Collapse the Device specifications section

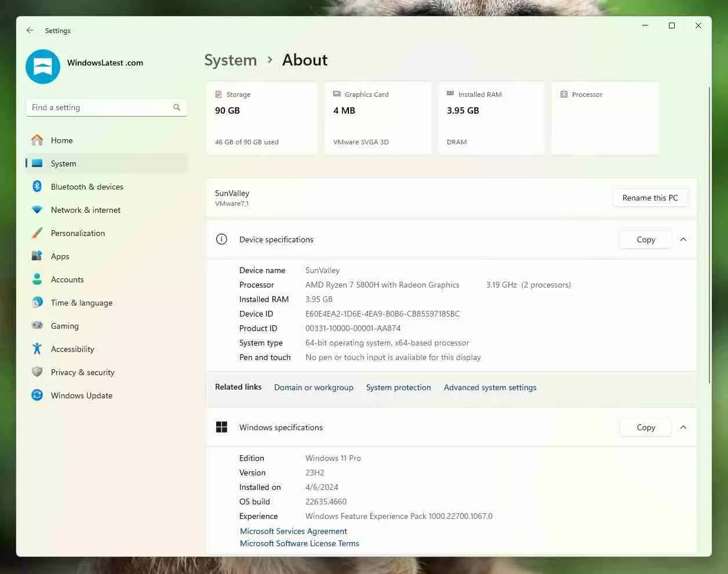coord(683,239)
